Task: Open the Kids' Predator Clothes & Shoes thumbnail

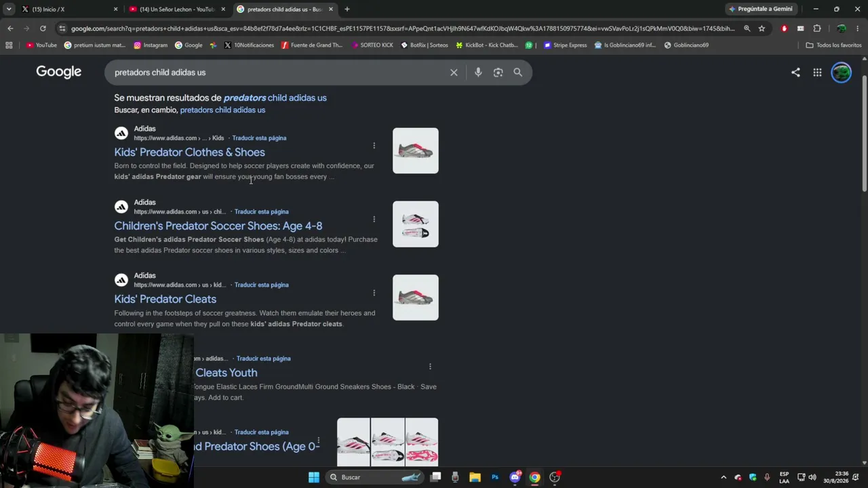Action: pyautogui.click(x=416, y=150)
